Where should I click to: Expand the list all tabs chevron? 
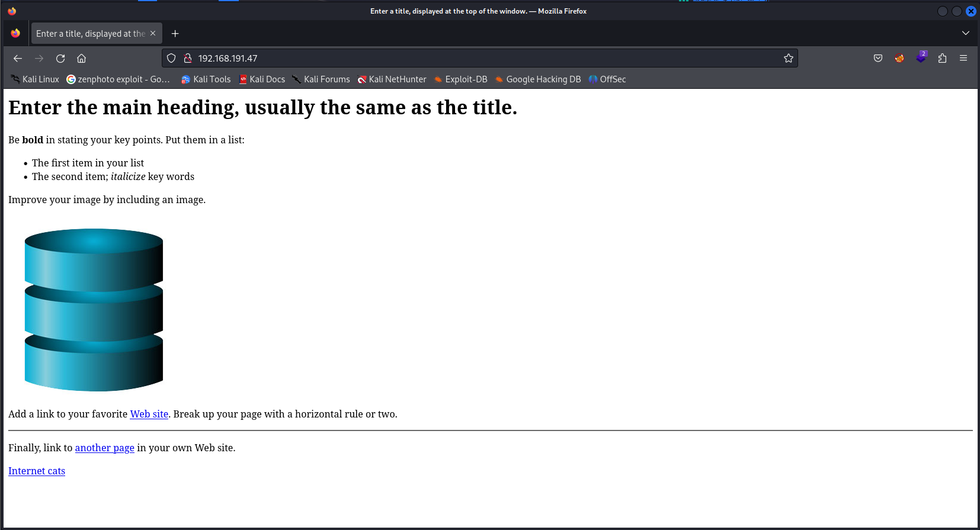click(x=966, y=33)
